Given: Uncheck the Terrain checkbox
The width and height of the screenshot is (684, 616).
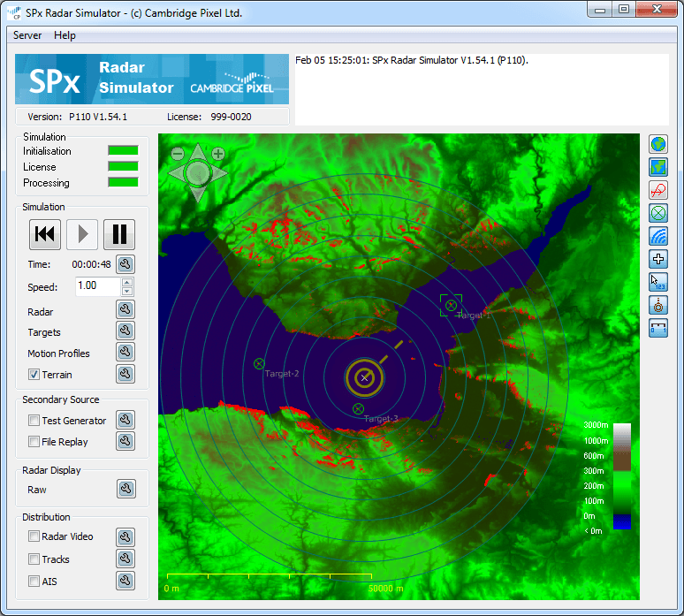Looking at the screenshot, I should [34, 375].
